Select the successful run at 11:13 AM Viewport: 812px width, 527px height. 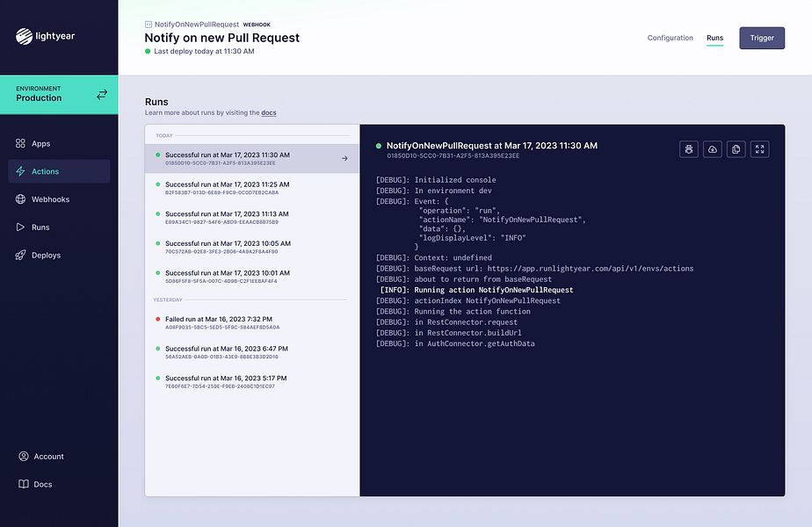(x=251, y=218)
